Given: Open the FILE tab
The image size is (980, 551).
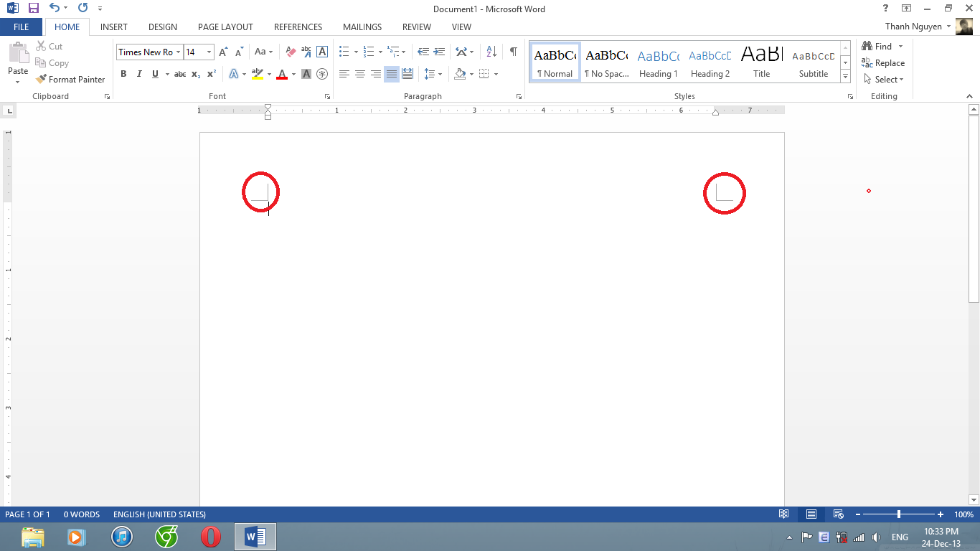Looking at the screenshot, I should tap(22, 27).
